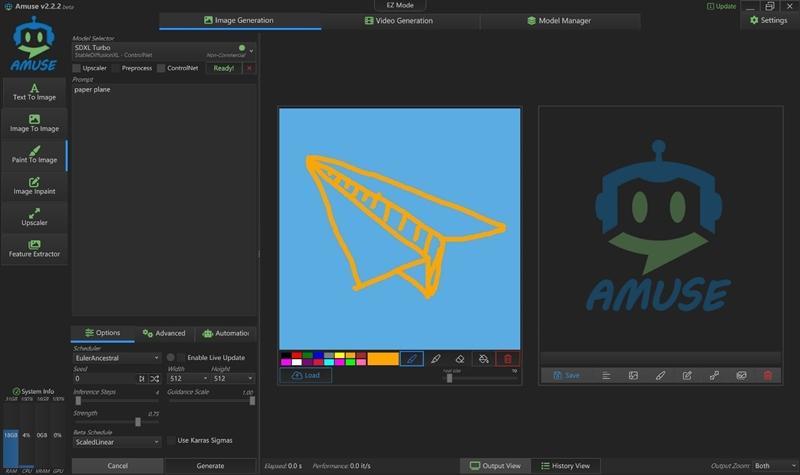800x475 pixels.
Task: Select the Text To Image mode
Action: [x=34, y=91]
